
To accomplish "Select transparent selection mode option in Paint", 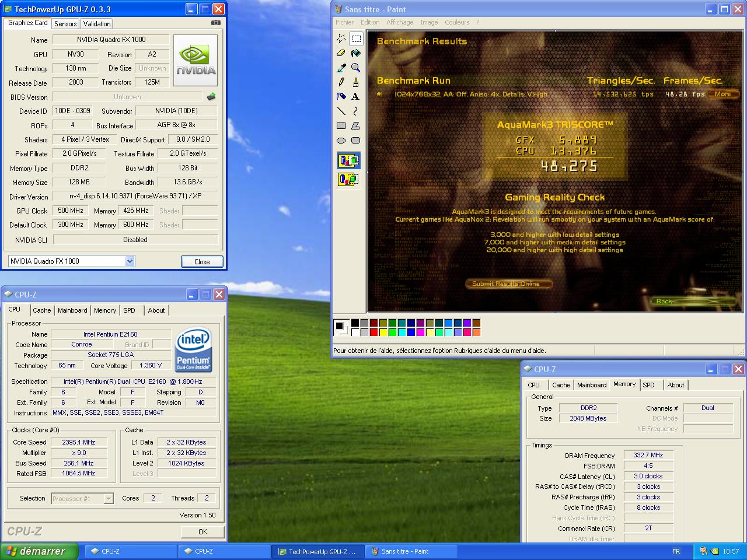I will [348, 179].
